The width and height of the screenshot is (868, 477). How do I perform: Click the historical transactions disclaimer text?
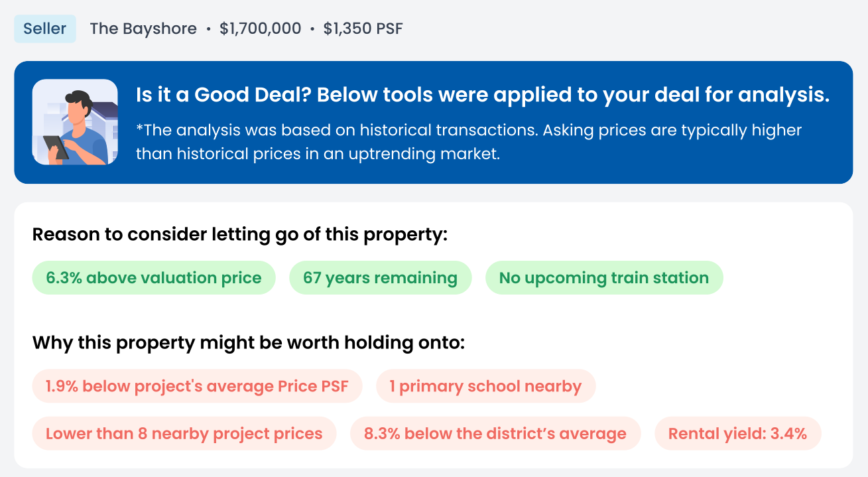point(468,142)
